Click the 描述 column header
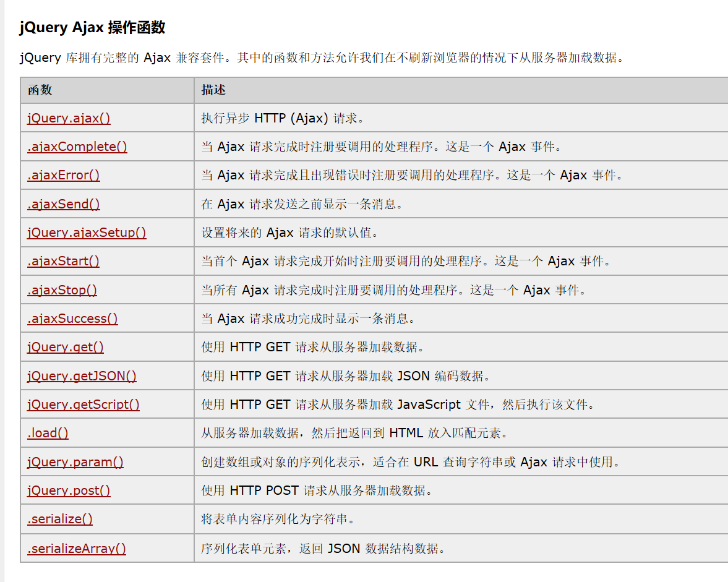728x582 pixels. pos(213,90)
